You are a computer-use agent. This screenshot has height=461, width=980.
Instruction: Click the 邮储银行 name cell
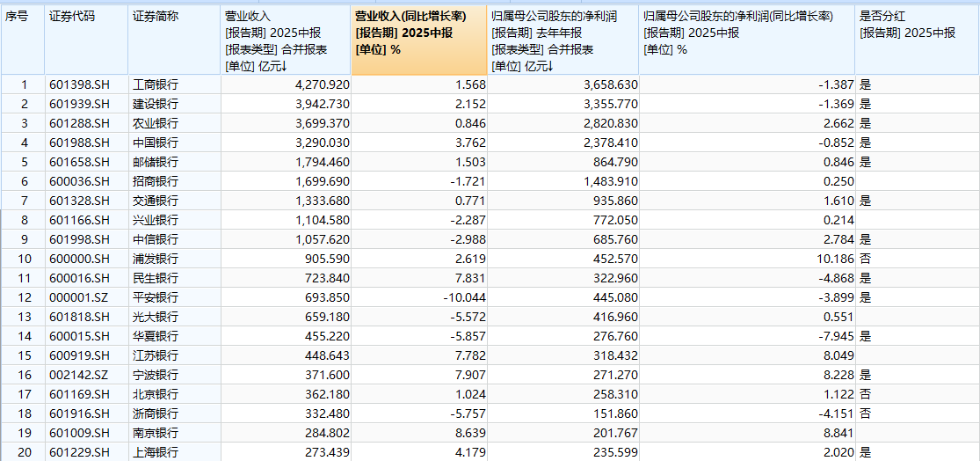[174, 162]
